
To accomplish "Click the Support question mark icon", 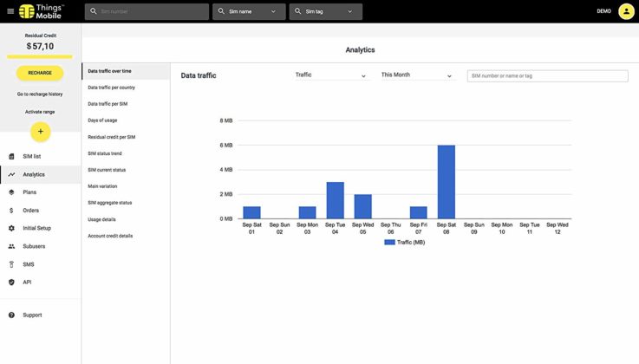I will point(11,315).
